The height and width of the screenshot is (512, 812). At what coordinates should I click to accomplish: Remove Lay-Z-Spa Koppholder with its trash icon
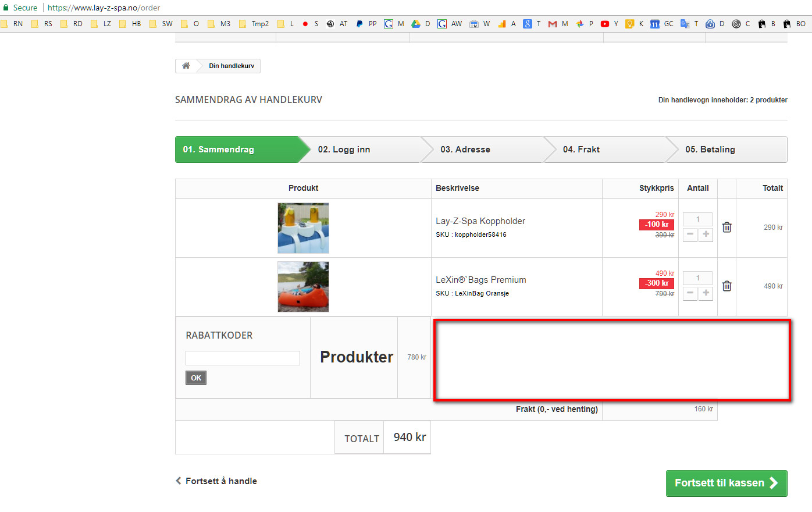tap(726, 227)
